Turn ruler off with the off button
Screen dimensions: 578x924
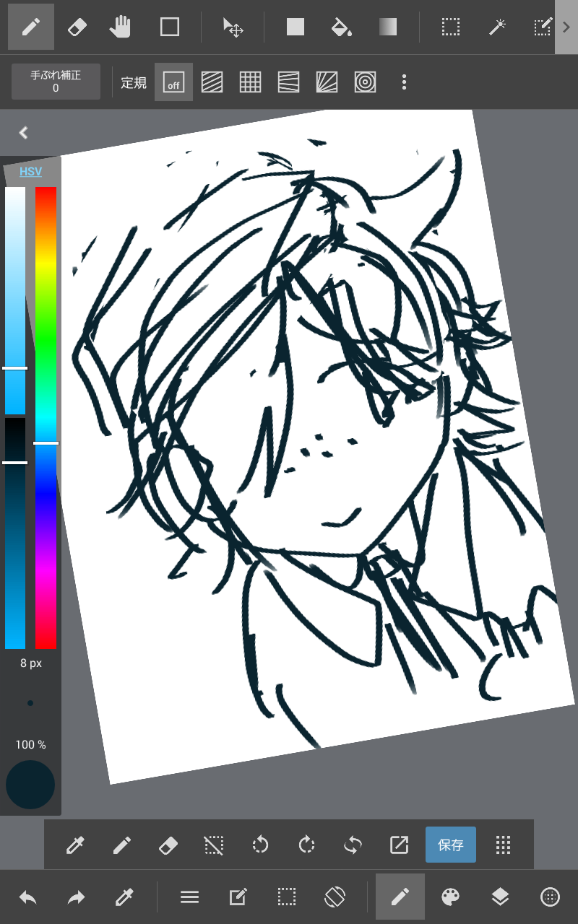pyautogui.click(x=173, y=82)
